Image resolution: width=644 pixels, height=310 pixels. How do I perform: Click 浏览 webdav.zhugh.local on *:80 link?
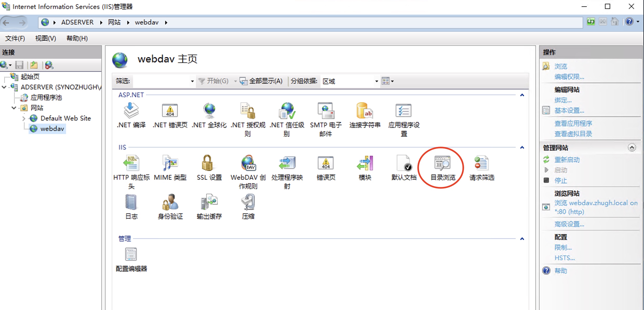coord(596,207)
